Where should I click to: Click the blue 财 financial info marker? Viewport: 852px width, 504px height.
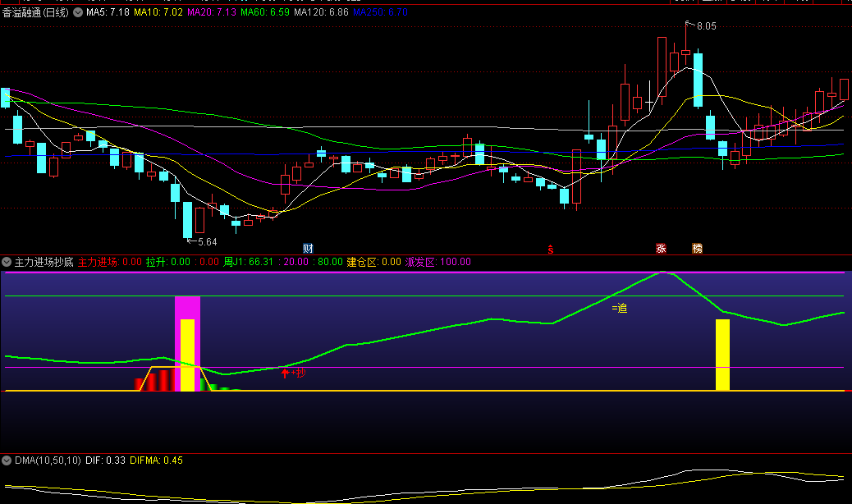click(308, 248)
